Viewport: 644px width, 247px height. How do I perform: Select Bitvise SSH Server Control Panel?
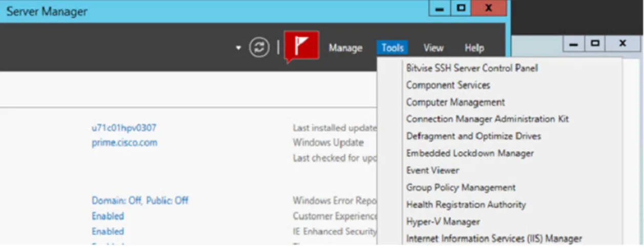pos(472,68)
